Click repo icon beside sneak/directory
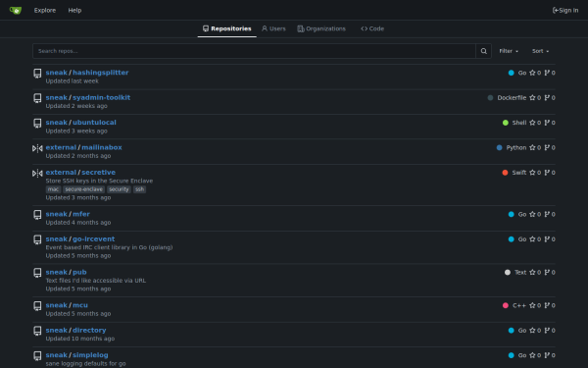 37,331
